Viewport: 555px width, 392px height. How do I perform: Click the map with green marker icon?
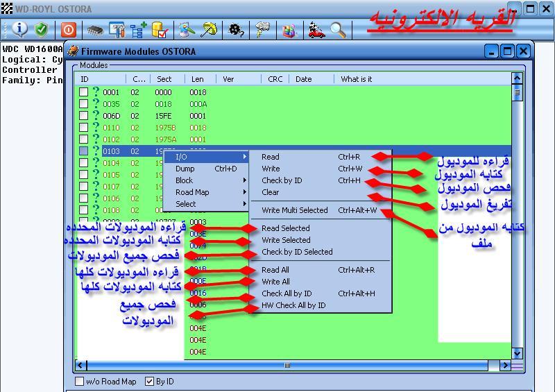187,30
